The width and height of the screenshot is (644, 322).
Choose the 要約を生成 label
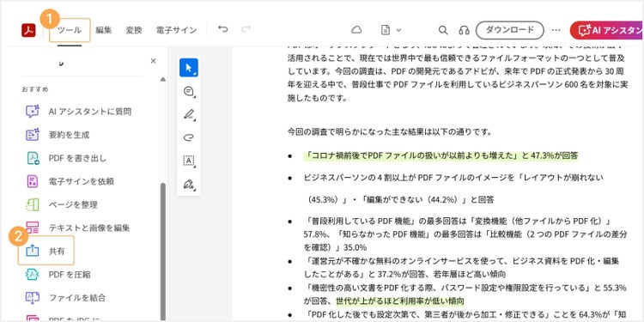(x=69, y=135)
